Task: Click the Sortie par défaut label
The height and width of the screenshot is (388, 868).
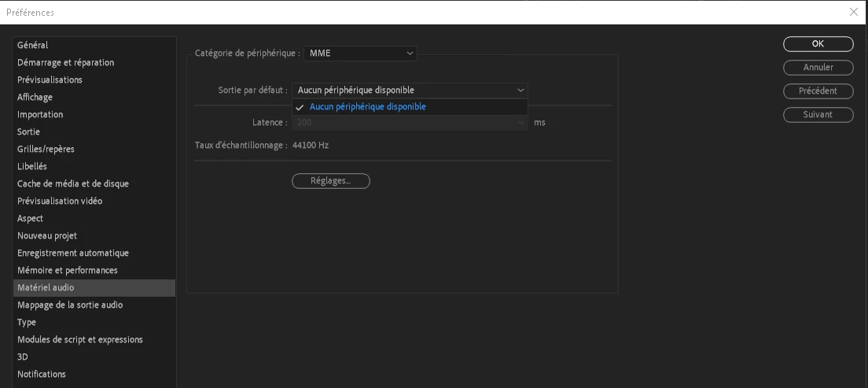Action: click(x=253, y=91)
